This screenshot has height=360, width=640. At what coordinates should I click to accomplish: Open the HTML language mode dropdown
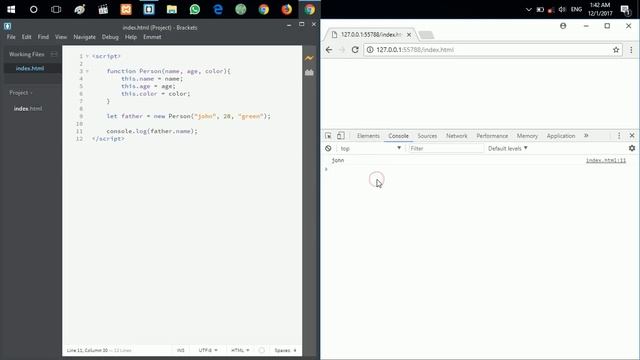pos(240,350)
